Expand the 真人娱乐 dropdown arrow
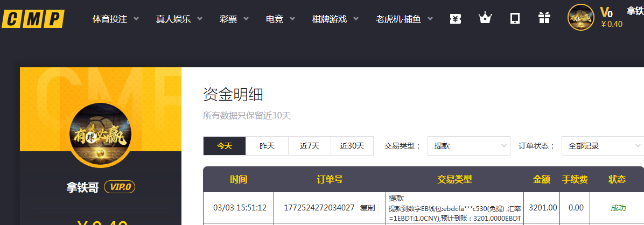The height and width of the screenshot is (225, 644). [x=200, y=19]
